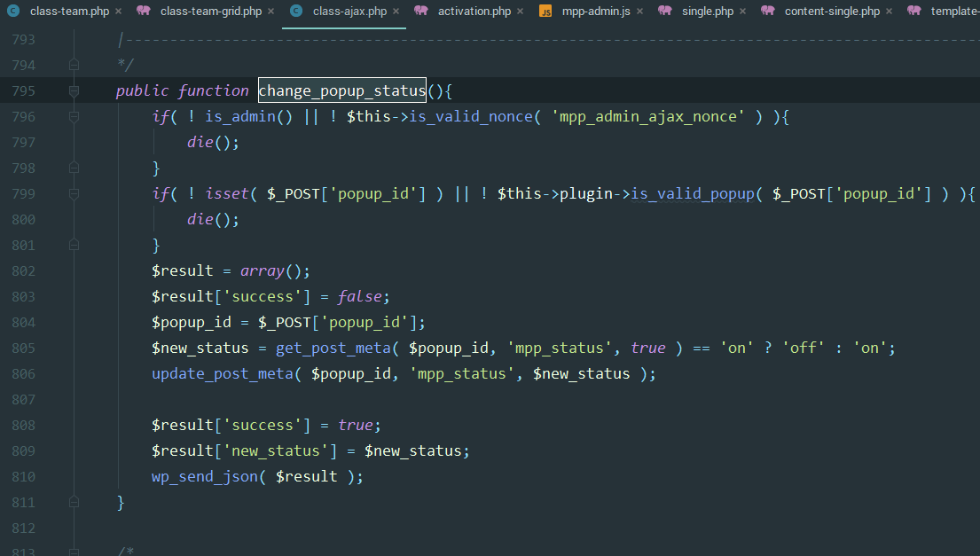
Task: Click the get_post_meta function call
Action: click(333, 348)
